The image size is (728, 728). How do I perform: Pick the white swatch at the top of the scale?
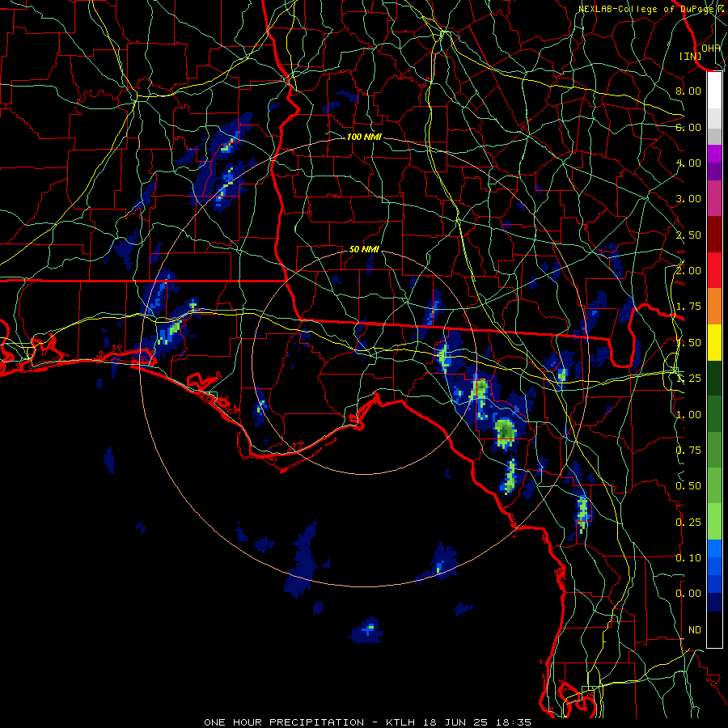714,90
